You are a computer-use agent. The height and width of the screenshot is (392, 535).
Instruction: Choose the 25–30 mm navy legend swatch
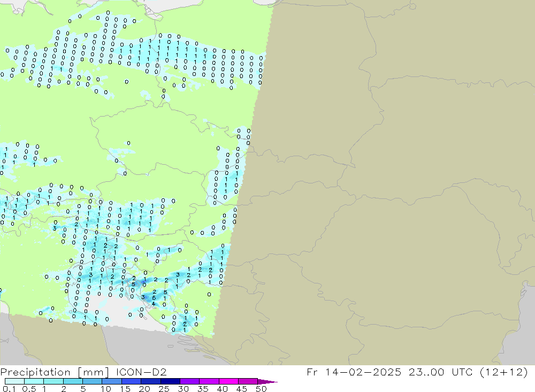170,381
